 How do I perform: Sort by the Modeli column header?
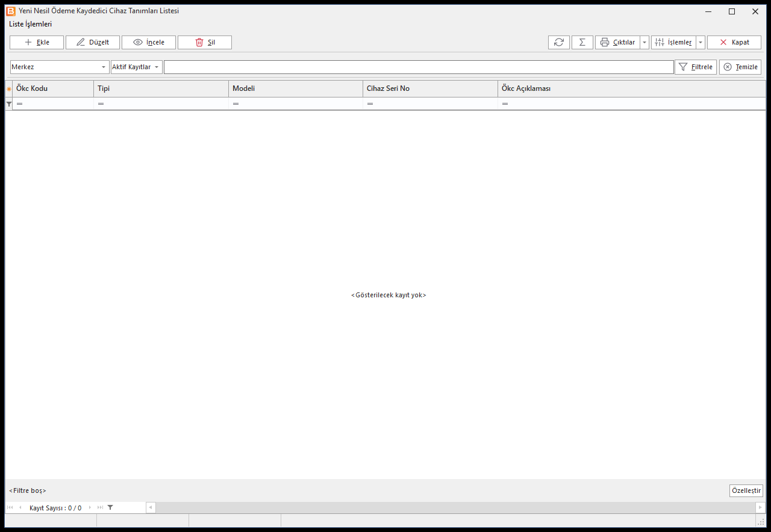point(296,88)
